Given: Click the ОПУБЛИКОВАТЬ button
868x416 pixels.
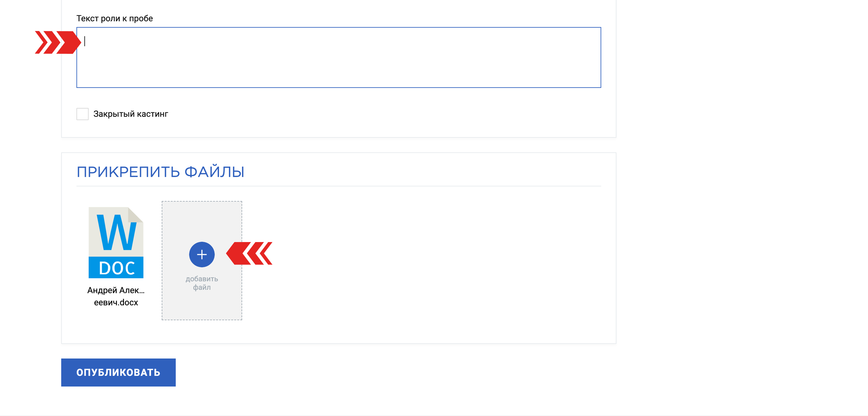Looking at the screenshot, I should 118,372.
